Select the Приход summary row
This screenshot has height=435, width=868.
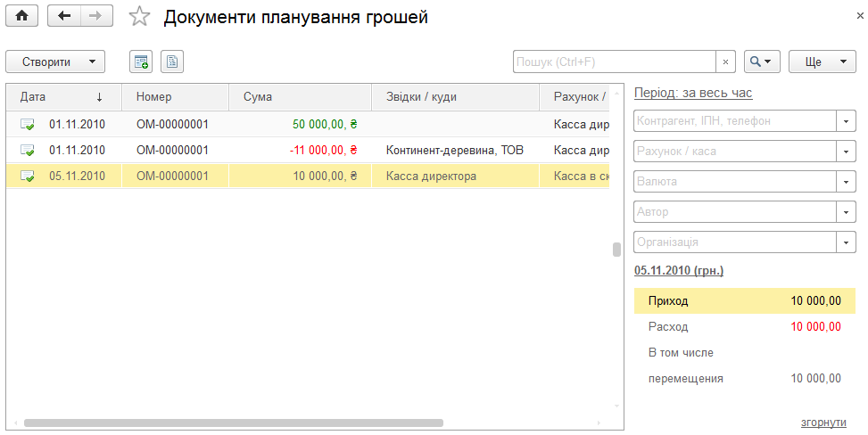(x=745, y=301)
